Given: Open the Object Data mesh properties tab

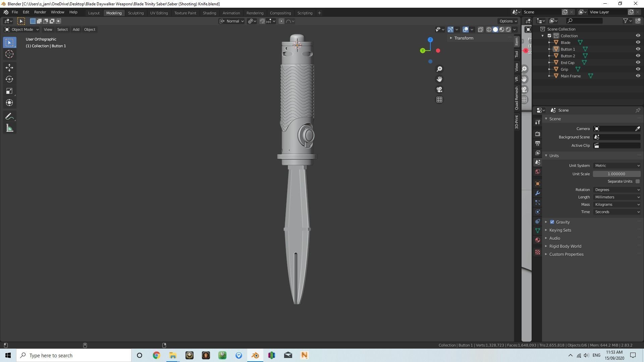Looking at the screenshot, I should tap(538, 231).
